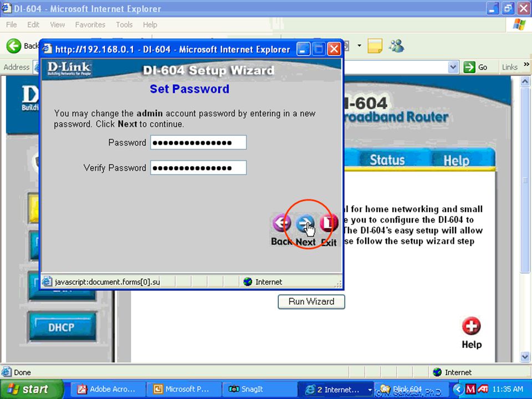Click the page icon in the popup status bar
This screenshot has width=532, height=399.
click(x=47, y=282)
